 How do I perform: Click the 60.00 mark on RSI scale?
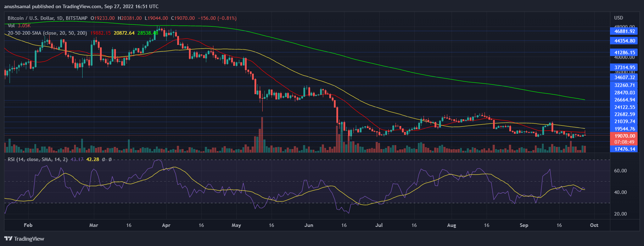[620, 171]
